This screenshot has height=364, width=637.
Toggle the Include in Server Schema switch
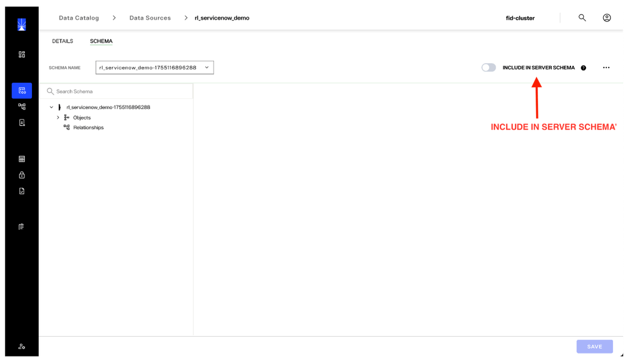(489, 67)
